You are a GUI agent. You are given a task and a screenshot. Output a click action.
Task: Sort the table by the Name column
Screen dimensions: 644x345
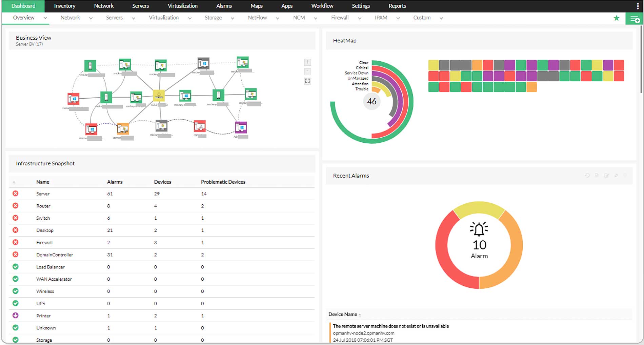(x=43, y=182)
